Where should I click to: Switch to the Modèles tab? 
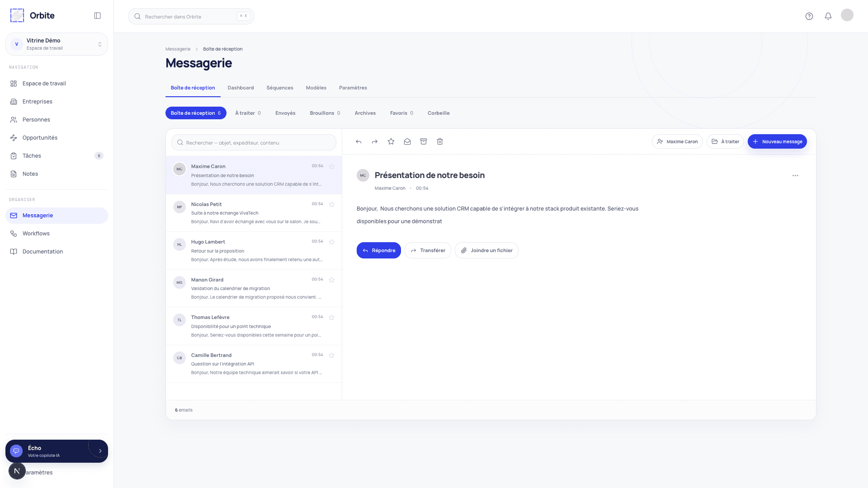(x=316, y=88)
